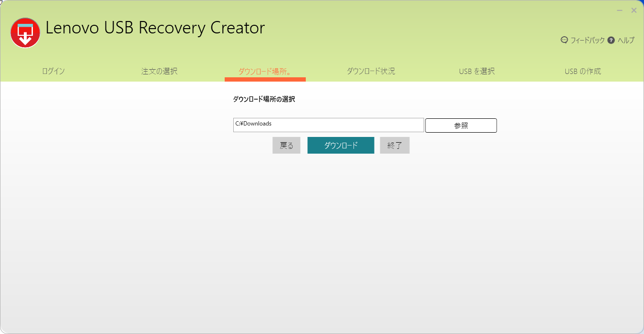Click the 戻る back button
This screenshot has width=644, height=334.
(286, 146)
